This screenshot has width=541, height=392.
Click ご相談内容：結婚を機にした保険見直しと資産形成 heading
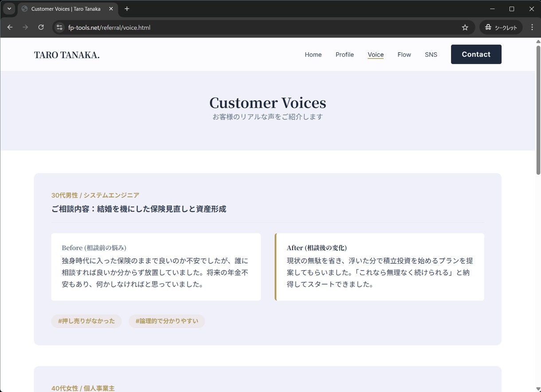(139, 209)
